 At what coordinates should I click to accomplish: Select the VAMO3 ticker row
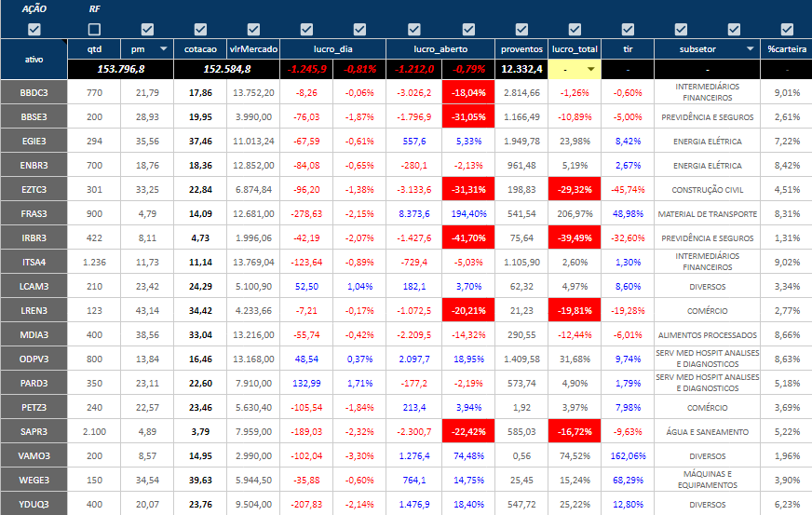[34, 456]
